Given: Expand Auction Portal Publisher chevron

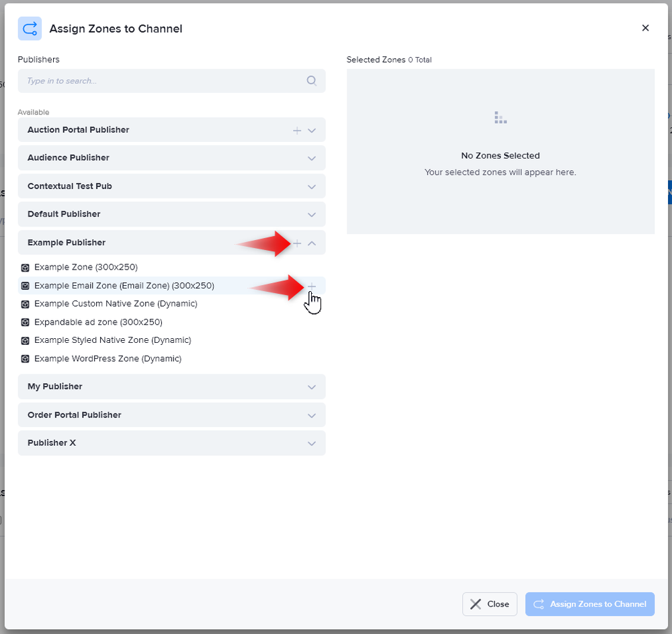Looking at the screenshot, I should (312, 130).
